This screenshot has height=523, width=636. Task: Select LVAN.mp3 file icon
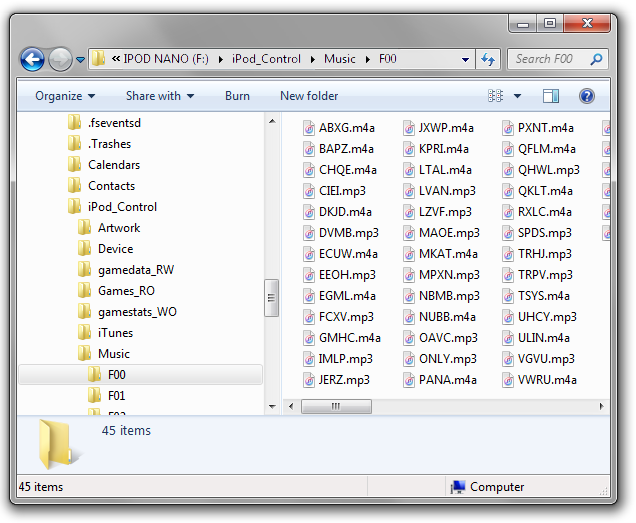(409, 191)
